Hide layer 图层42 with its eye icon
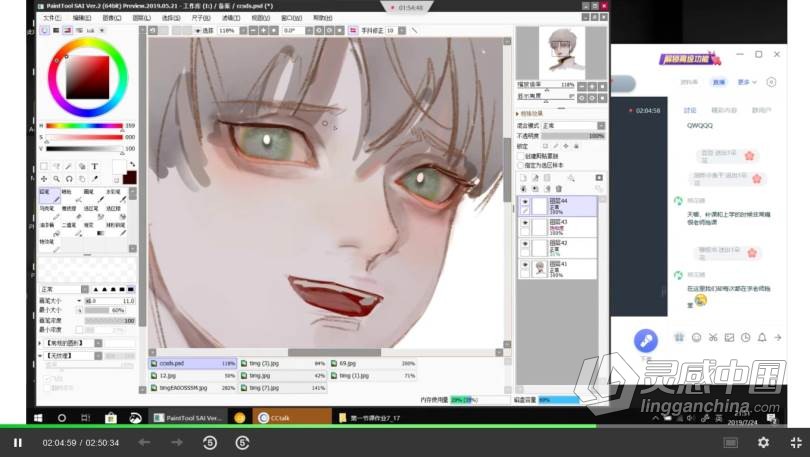 pos(525,244)
